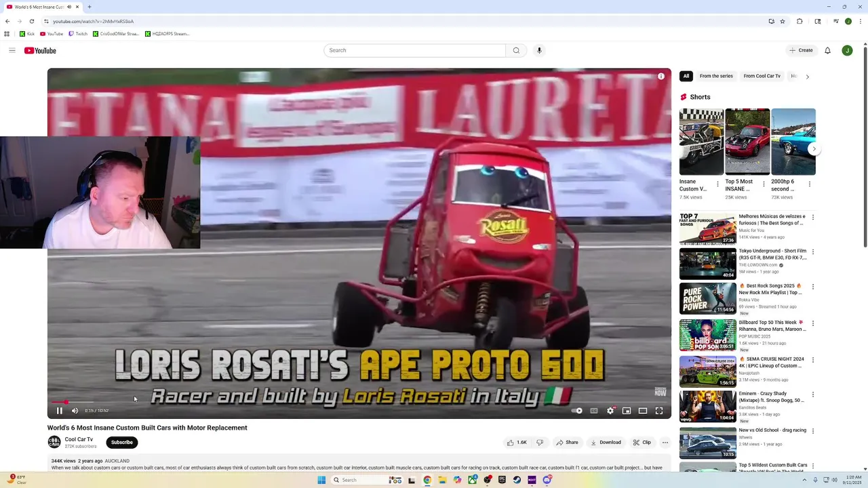
Task: Toggle the autoplay switch in the player
Action: pyautogui.click(x=577, y=411)
